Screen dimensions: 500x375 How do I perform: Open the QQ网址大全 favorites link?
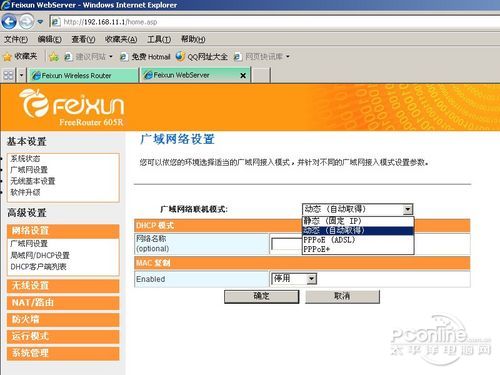pyautogui.click(x=202, y=57)
